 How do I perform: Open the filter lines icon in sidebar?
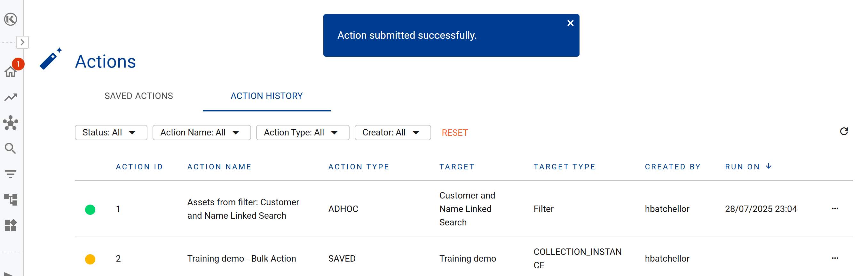pos(11,174)
